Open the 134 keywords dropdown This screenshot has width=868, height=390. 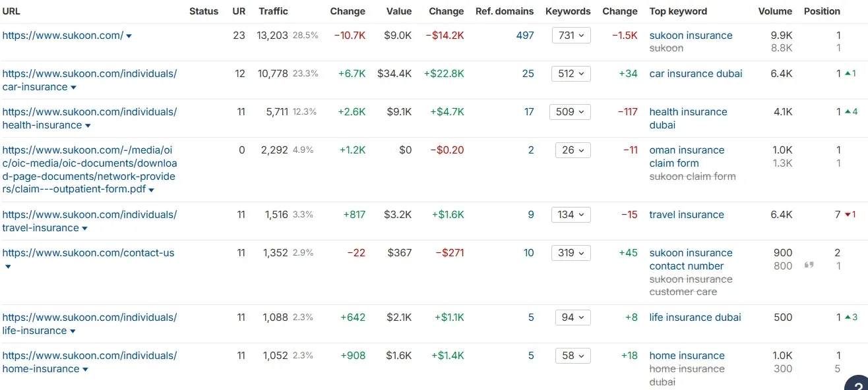pyautogui.click(x=571, y=215)
